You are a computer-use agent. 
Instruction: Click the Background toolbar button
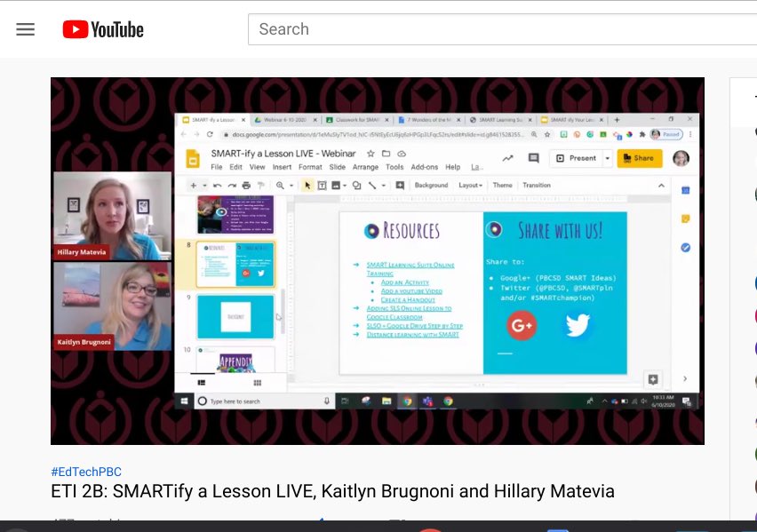[x=431, y=186]
